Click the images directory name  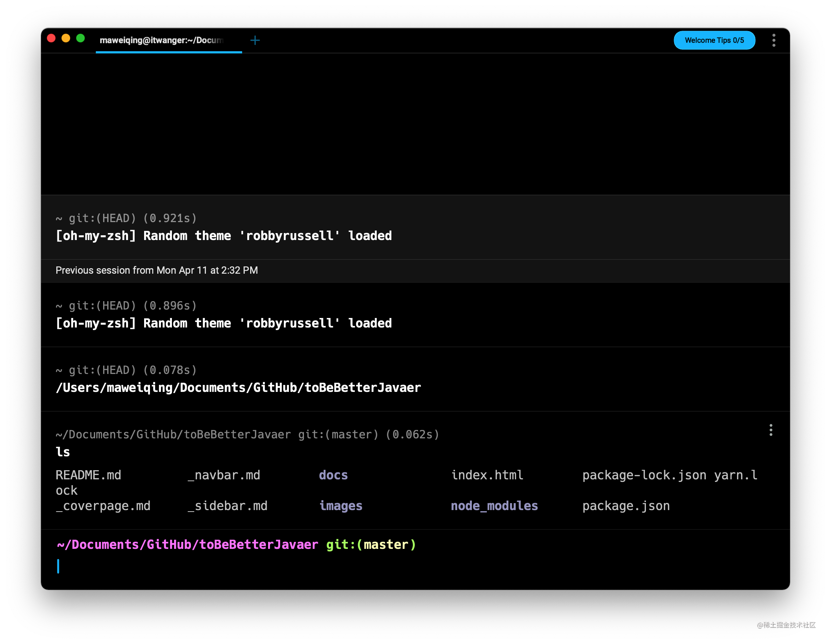(341, 506)
